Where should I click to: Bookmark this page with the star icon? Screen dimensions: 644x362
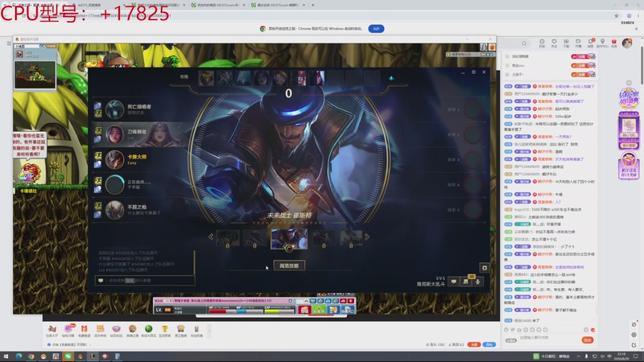click(x=617, y=15)
